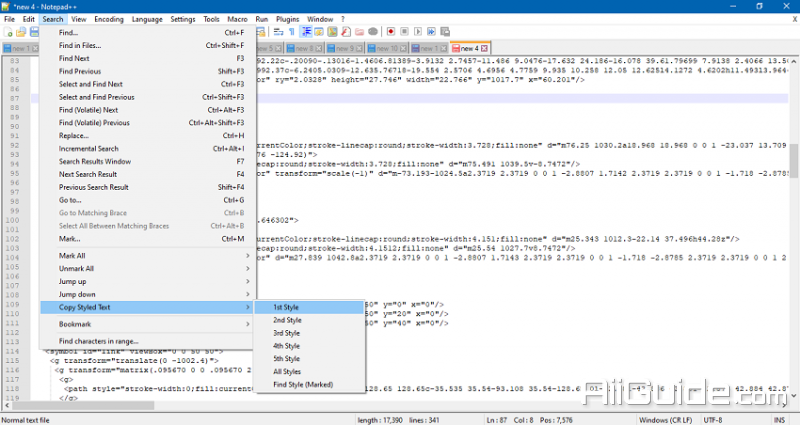This screenshot has height=425, width=800.
Task: Choose Incremental Search menu entry
Action: [x=147, y=148]
